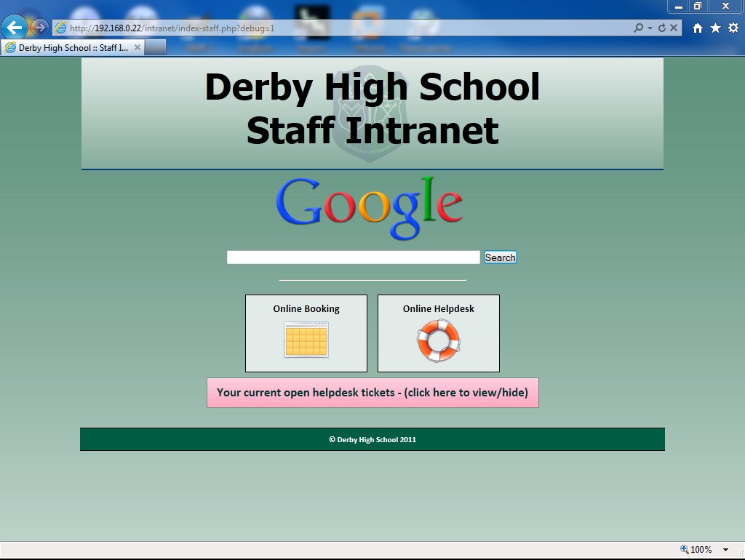Close the Derby High School tab
The image size is (745, 560).
pyautogui.click(x=138, y=47)
